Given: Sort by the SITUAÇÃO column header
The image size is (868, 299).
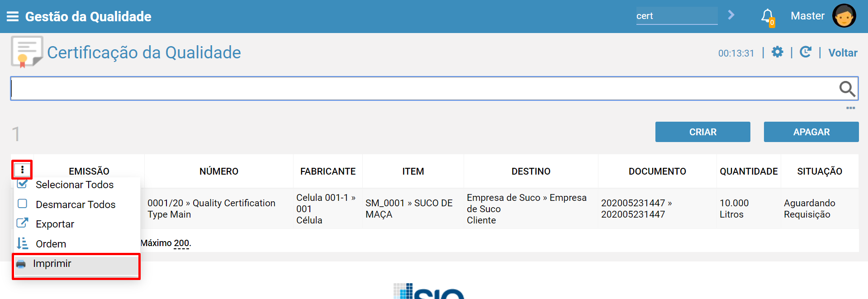Looking at the screenshot, I should point(820,171).
